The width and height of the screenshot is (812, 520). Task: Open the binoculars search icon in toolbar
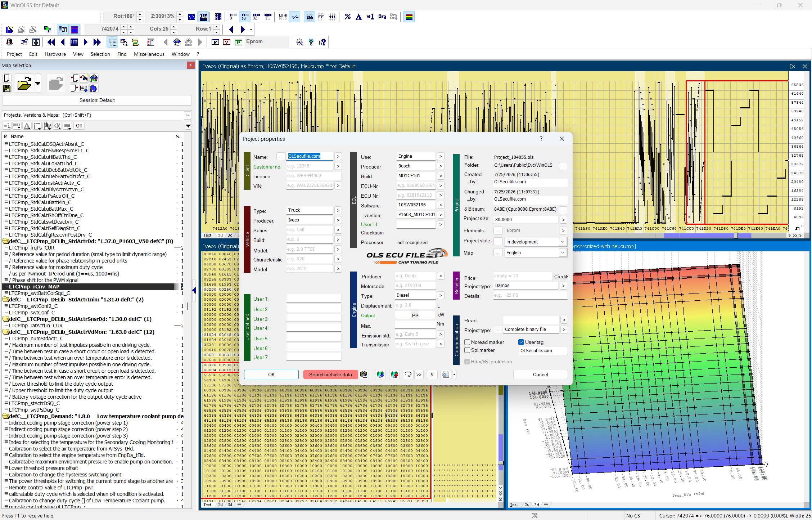click(177, 42)
